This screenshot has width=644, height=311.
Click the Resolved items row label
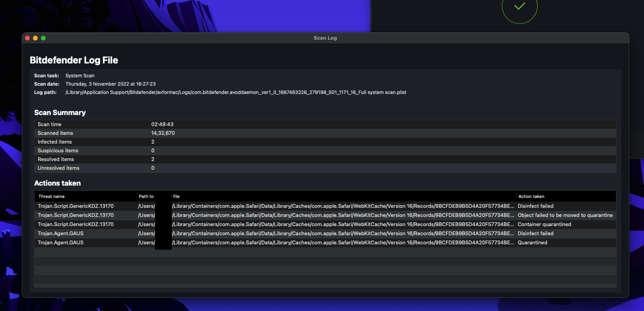(x=56, y=159)
